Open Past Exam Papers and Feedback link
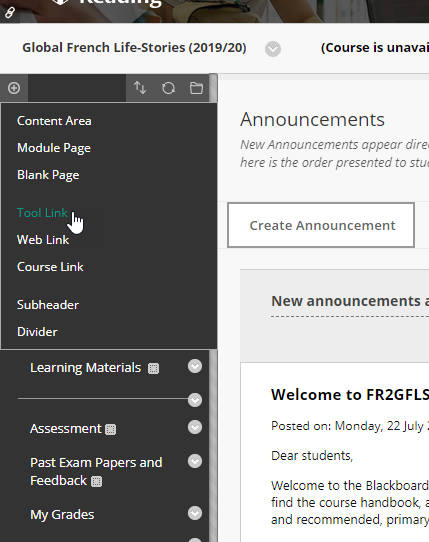Viewport: 429px width, 542px height. click(x=96, y=471)
